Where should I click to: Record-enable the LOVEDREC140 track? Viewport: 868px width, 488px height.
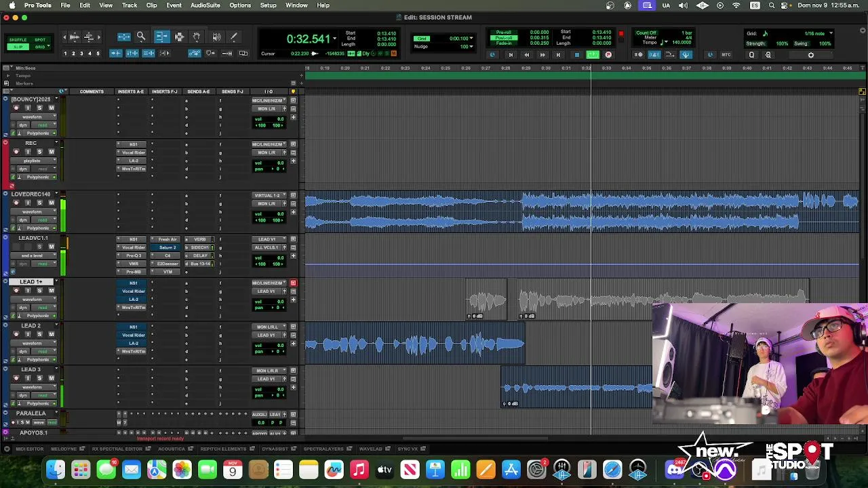pyautogui.click(x=16, y=203)
